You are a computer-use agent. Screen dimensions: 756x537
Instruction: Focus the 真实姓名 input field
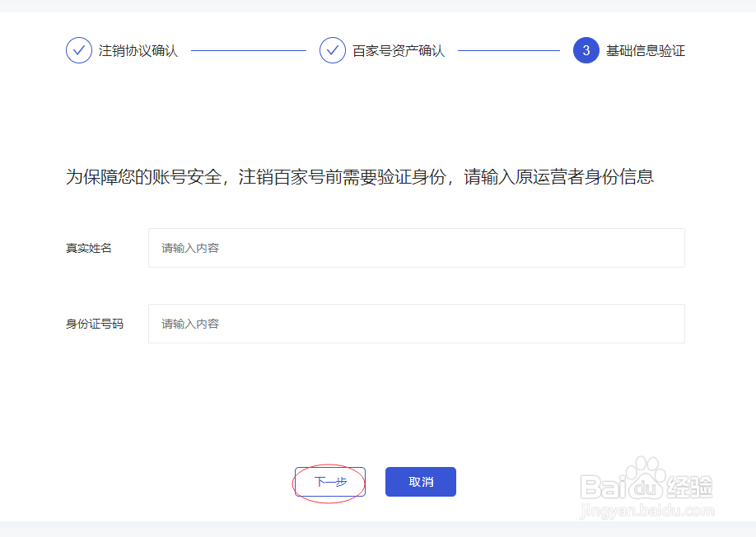(417, 248)
